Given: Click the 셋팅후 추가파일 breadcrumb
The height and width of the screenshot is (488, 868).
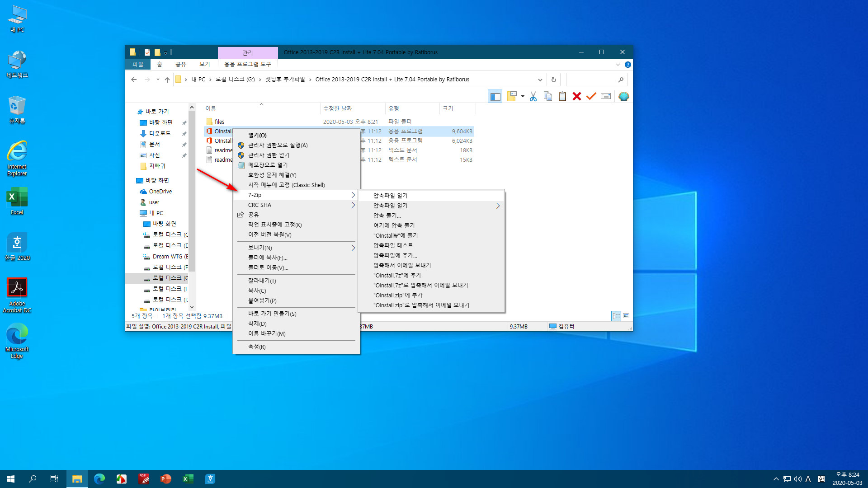Looking at the screenshot, I should 285,80.
